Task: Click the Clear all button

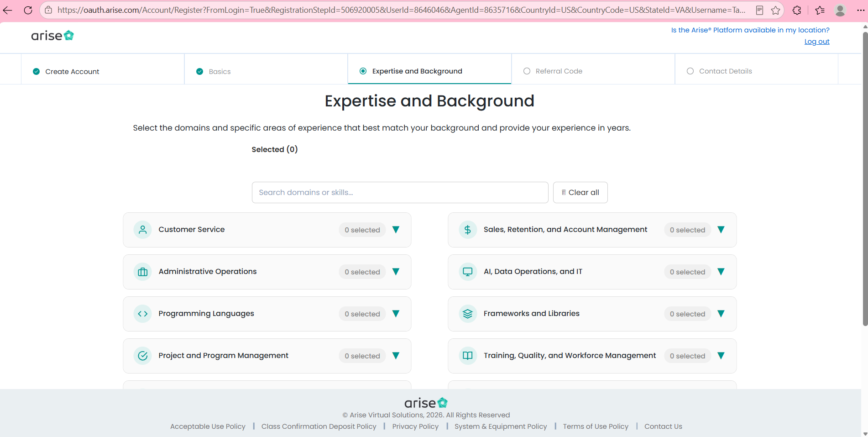Action: 580,192
